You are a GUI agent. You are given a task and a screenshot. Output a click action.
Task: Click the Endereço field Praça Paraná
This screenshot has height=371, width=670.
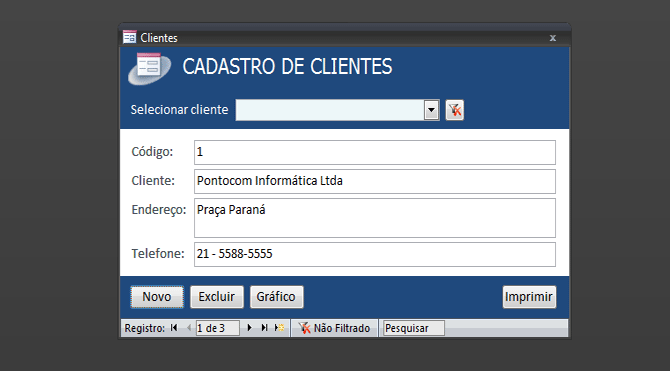tap(375, 218)
